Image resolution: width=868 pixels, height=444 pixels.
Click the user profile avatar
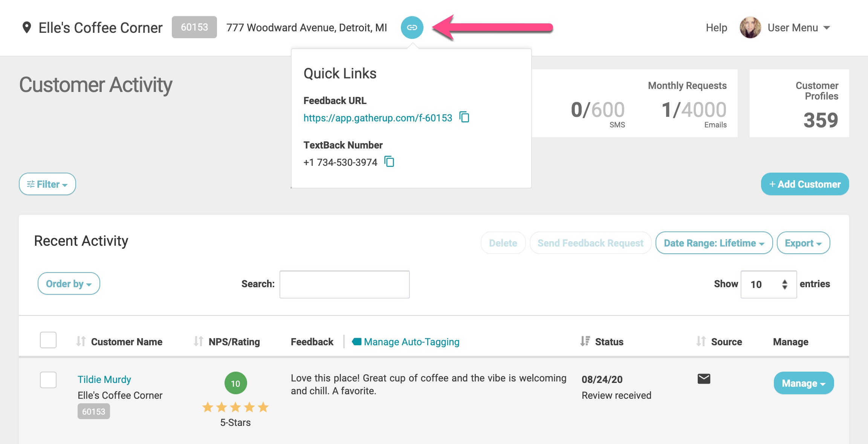(750, 27)
